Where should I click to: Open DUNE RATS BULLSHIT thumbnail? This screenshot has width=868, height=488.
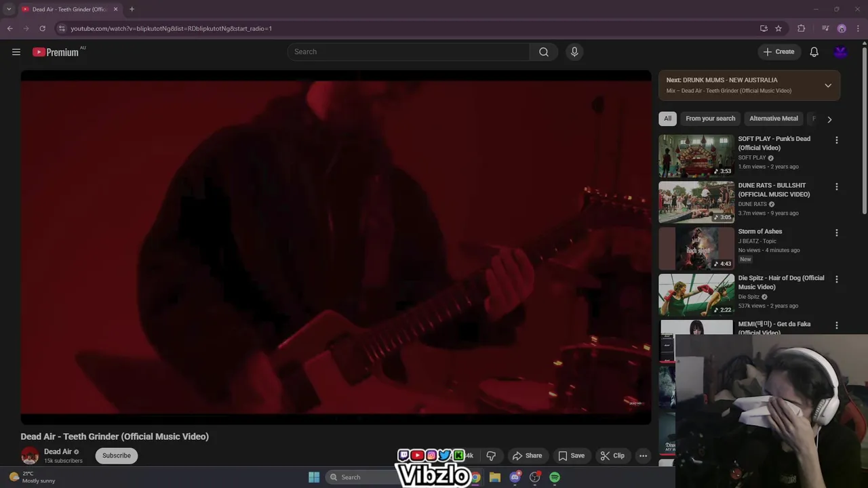696,202
